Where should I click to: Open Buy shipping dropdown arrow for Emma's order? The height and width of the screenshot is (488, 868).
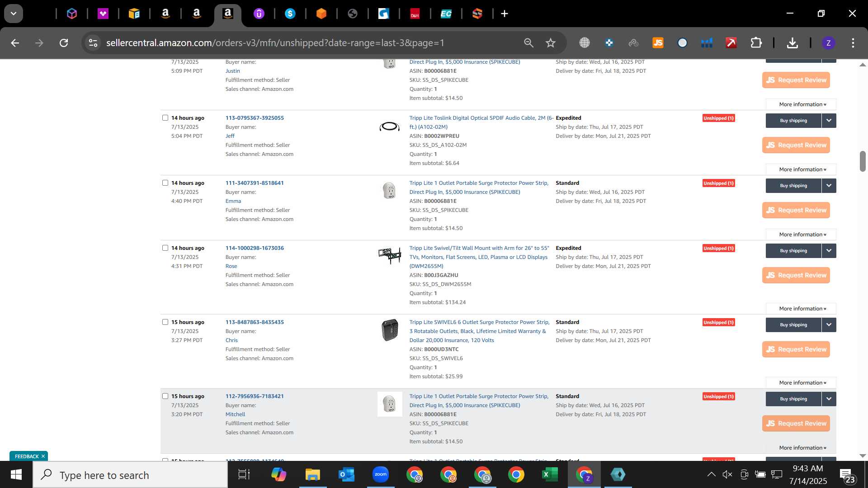click(x=829, y=186)
